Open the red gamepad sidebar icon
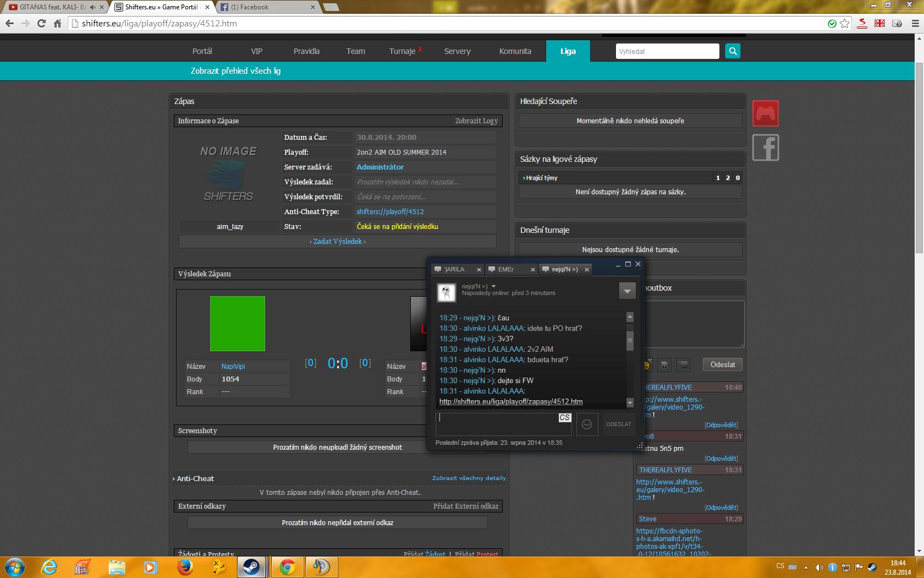Viewport: 924px width, 578px height. click(x=766, y=114)
